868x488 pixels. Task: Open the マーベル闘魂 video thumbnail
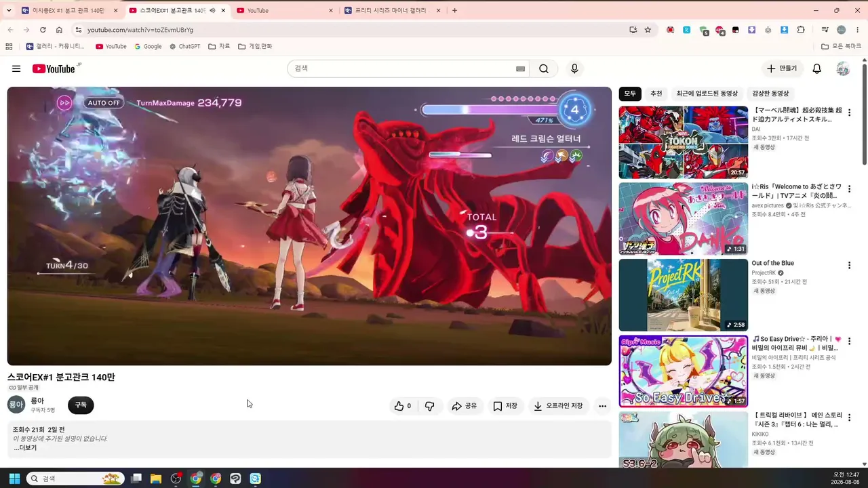[x=683, y=142]
